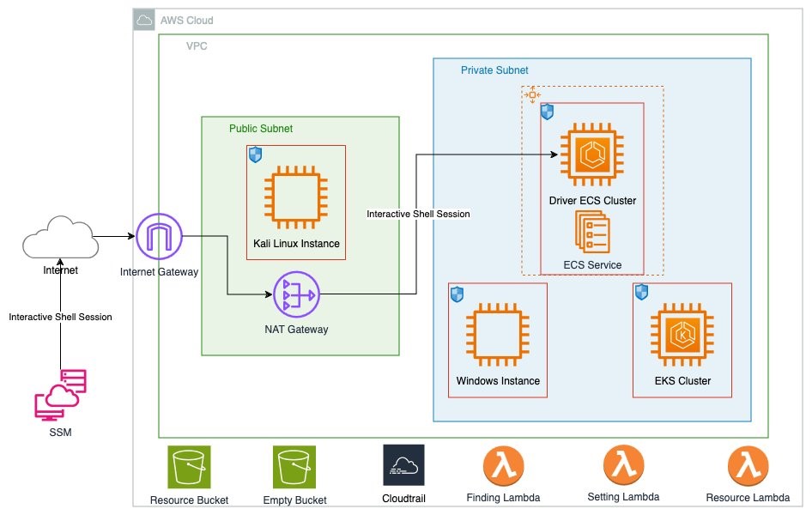812x521 pixels.
Task: Select the pink SSM icon
Action: tap(60, 395)
